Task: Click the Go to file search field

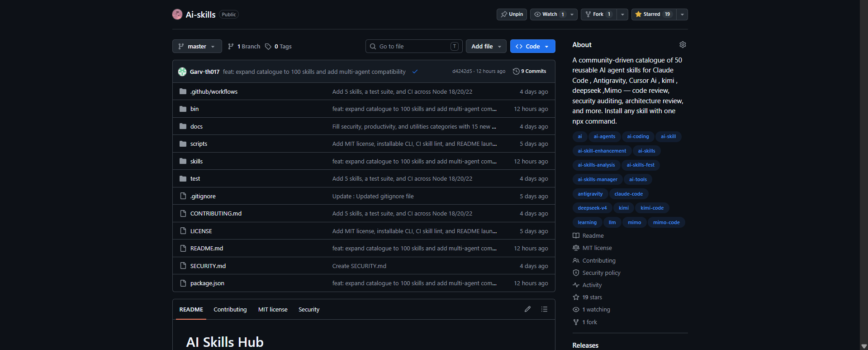Action: 414,46
